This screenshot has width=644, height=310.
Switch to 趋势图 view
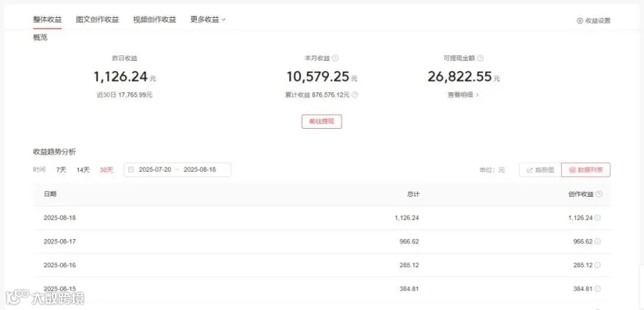tap(540, 170)
